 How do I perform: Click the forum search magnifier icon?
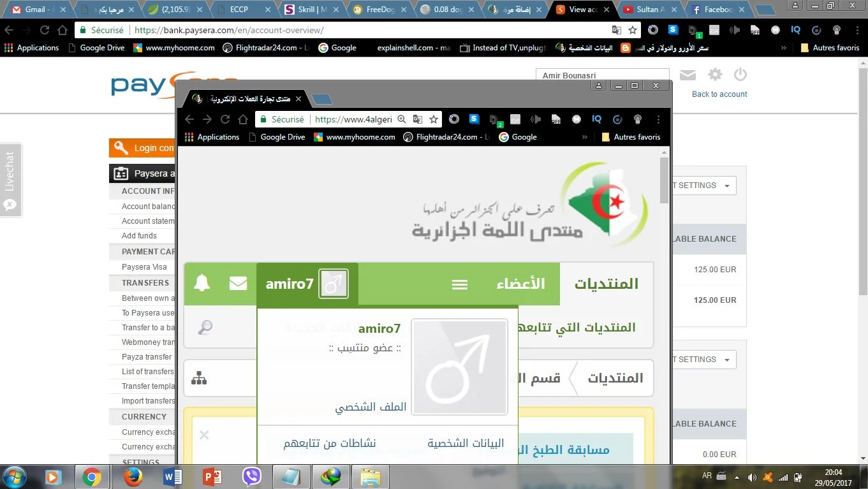[205, 328]
